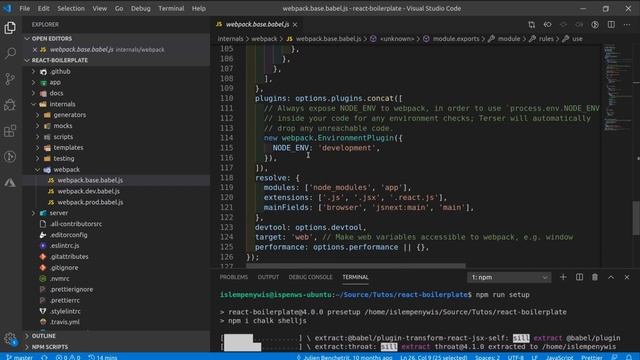Image resolution: width=640 pixels, height=360 pixels.
Task: Select the Terminal panel tab
Action: [355, 277]
